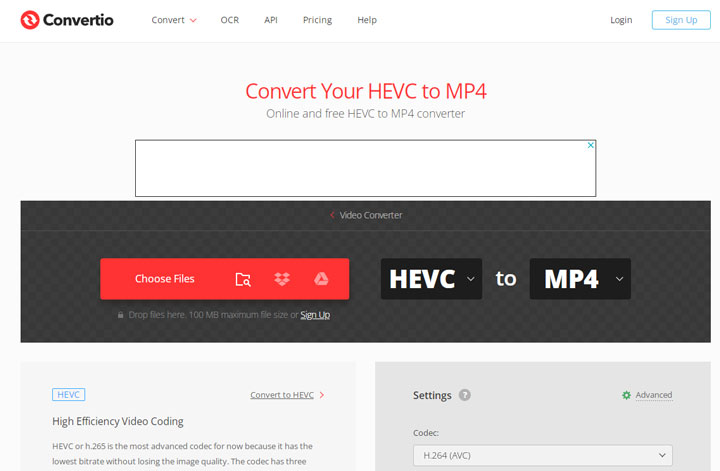The width and height of the screenshot is (720, 471).
Task: Open the HEVC source format dropdown
Action: click(431, 279)
